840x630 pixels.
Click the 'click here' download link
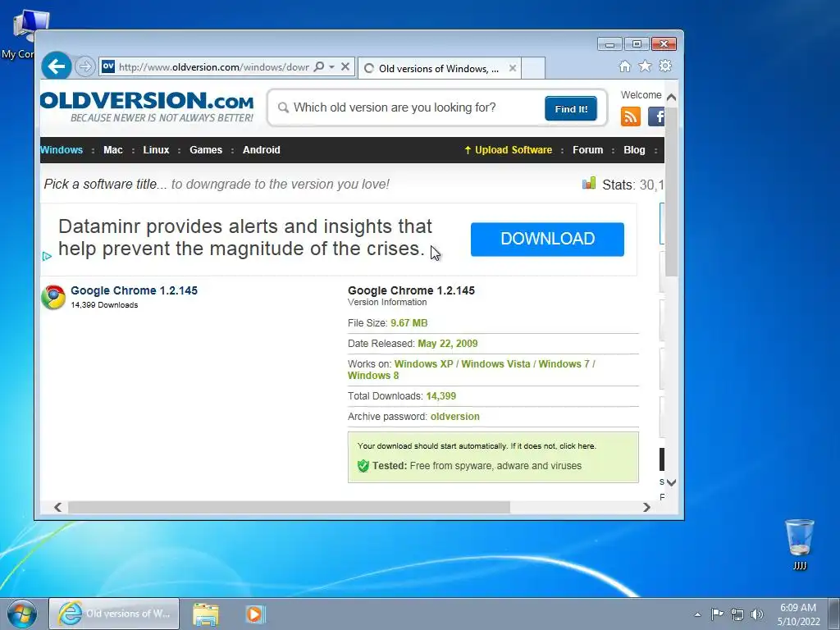coord(577,445)
